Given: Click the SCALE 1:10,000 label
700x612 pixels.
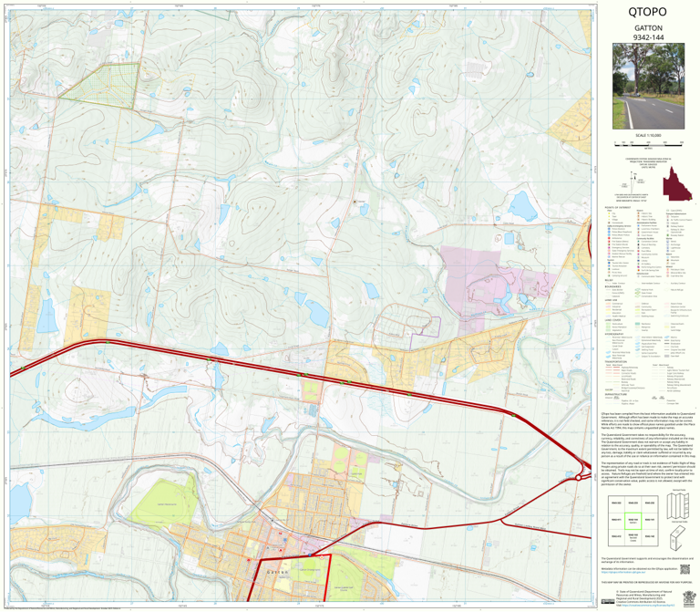Looking at the screenshot, I should coord(648,135).
